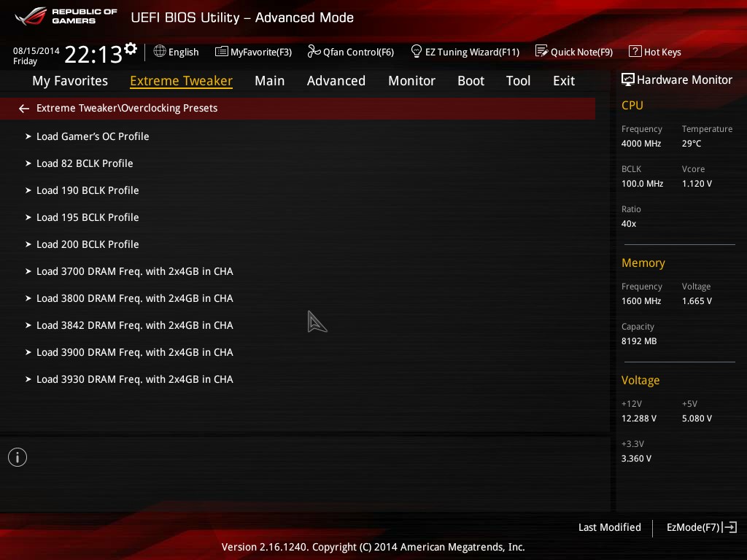747x560 pixels.
Task: Click the EZ Tuning Wizard lightbulb icon
Action: point(416,51)
